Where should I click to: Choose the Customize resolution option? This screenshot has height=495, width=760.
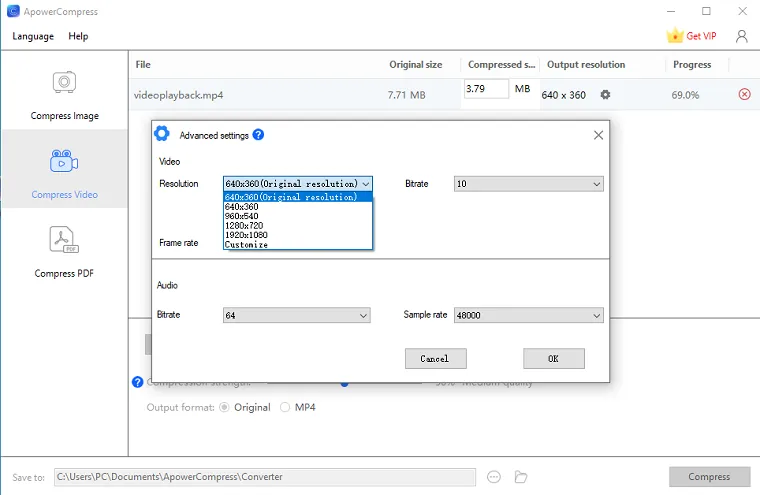[298, 244]
